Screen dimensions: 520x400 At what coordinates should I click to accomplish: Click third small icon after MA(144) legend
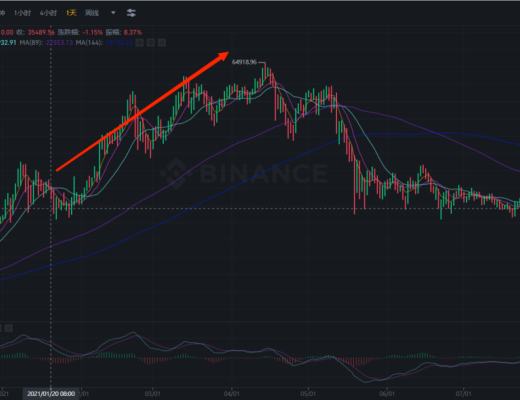(162, 43)
